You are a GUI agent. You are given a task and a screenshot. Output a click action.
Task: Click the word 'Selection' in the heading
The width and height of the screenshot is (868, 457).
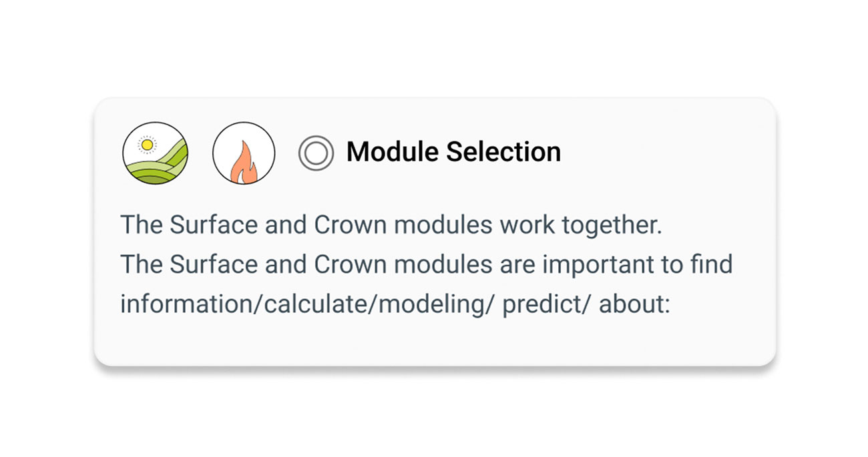pyautogui.click(x=503, y=152)
